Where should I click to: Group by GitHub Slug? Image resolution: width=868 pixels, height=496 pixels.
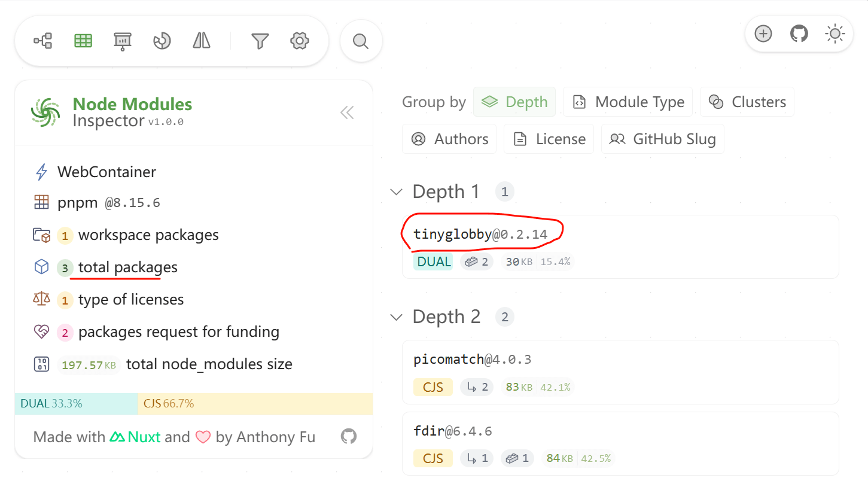click(x=662, y=139)
